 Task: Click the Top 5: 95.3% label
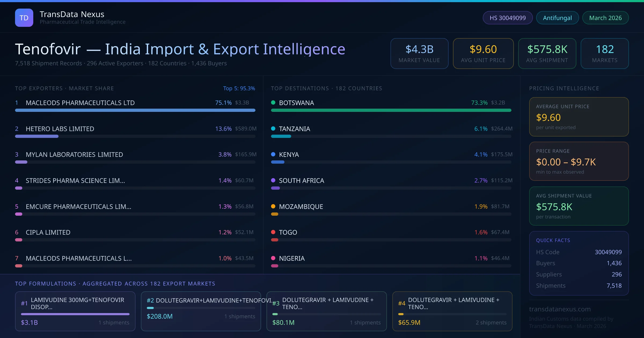pyautogui.click(x=239, y=88)
